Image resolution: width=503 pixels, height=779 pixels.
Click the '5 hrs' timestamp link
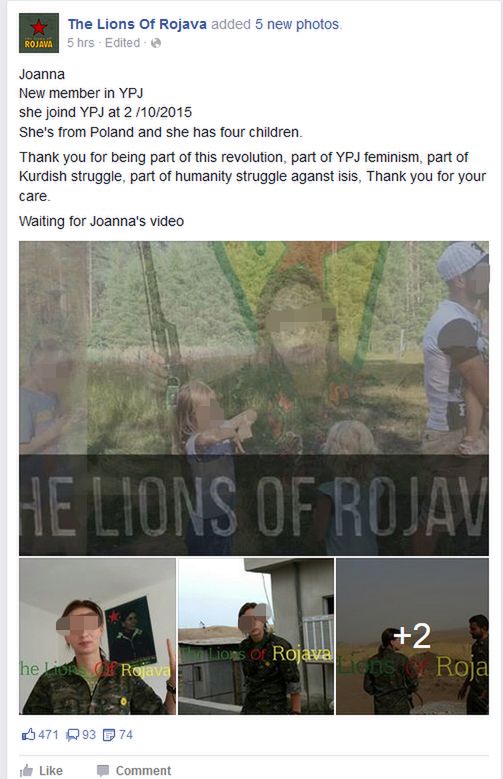click(81, 43)
